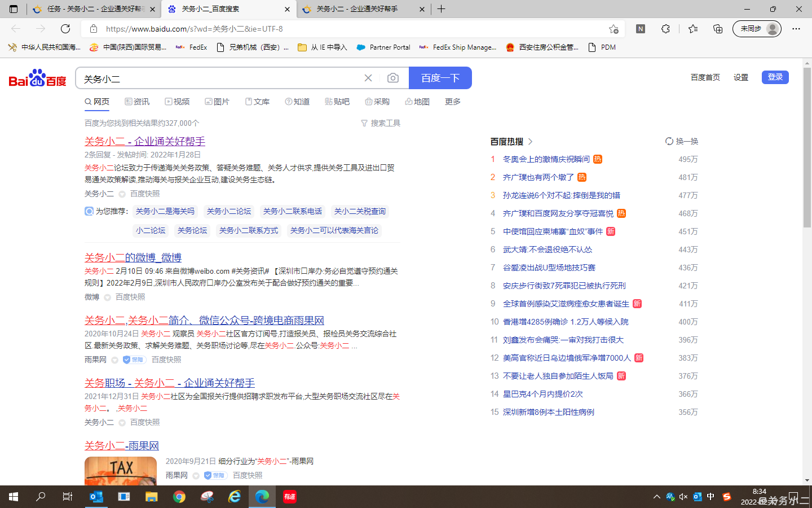Open Windows Start menu
The width and height of the screenshot is (812, 508).
[14, 497]
